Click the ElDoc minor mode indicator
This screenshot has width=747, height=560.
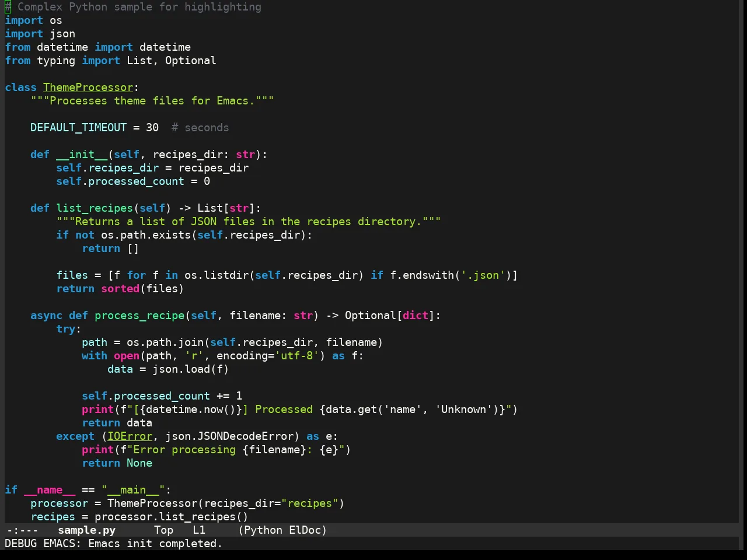(x=305, y=530)
